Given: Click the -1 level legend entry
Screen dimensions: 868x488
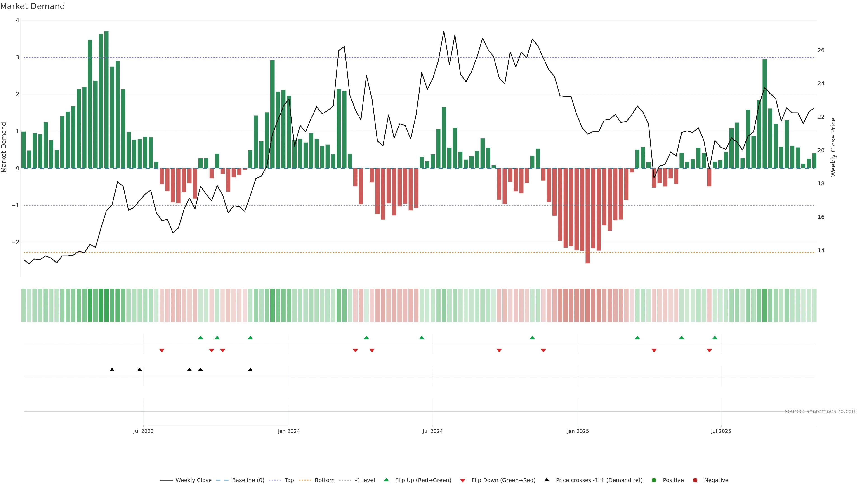Looking at the screenshot, I should [x=365, y=480].
